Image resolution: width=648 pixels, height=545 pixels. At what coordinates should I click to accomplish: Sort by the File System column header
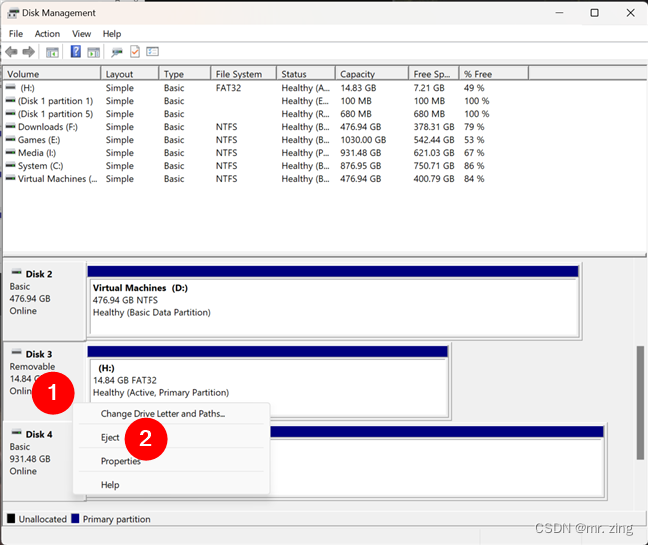coord(243,74)
